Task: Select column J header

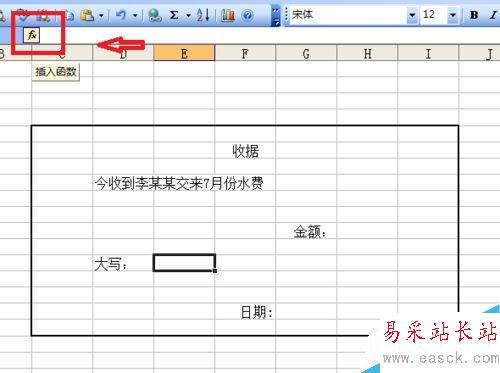Action: coord(480,53)
